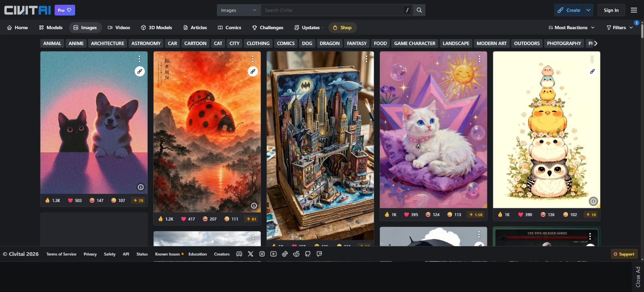Open the Updates tab
This screenshot has width=644, height=292.
click(308, 28)
